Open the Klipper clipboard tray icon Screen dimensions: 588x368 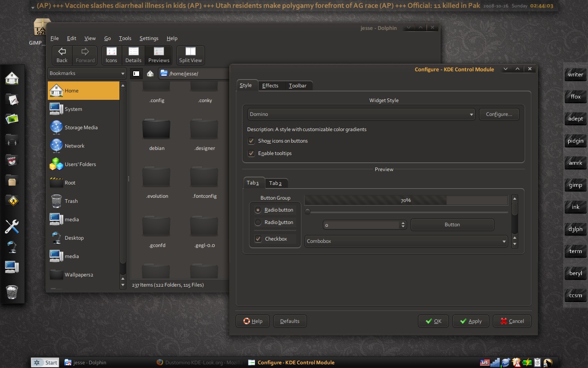tap(537, 362)
